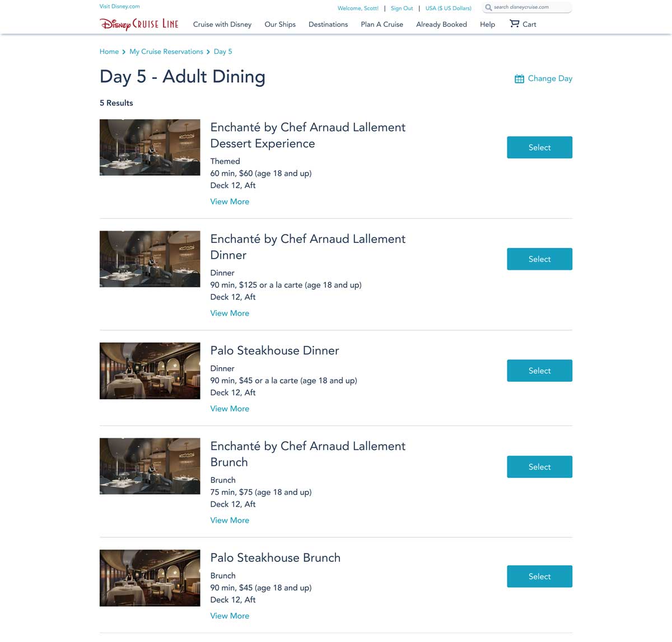Click the search magnifier icon
This screenshot has height=642, width=672.
[488, 7]
